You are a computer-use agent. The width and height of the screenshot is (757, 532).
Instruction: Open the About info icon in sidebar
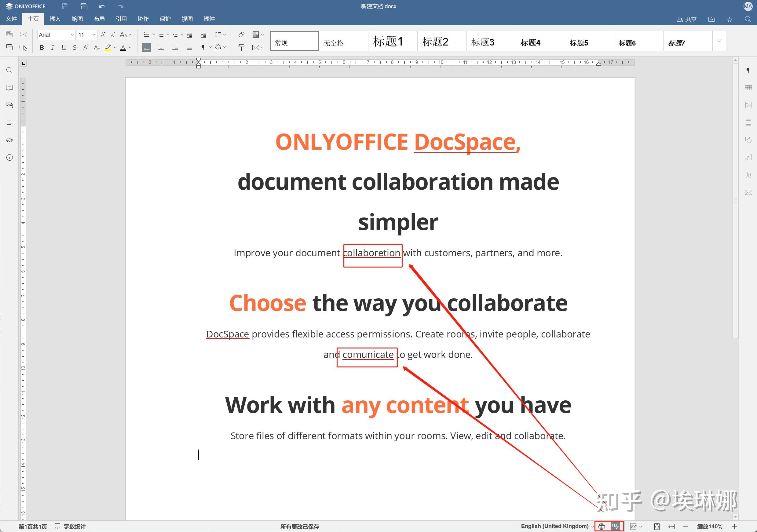[x=9, y=158]
